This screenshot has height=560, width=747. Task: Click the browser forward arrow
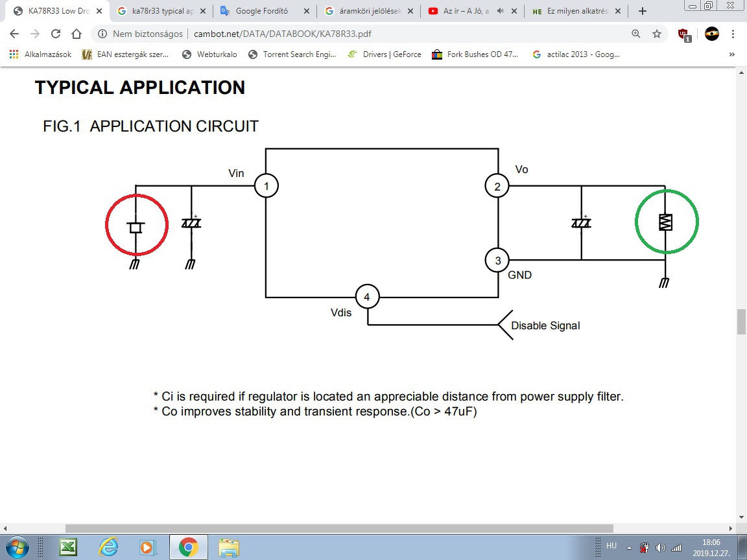coord(35,34)
